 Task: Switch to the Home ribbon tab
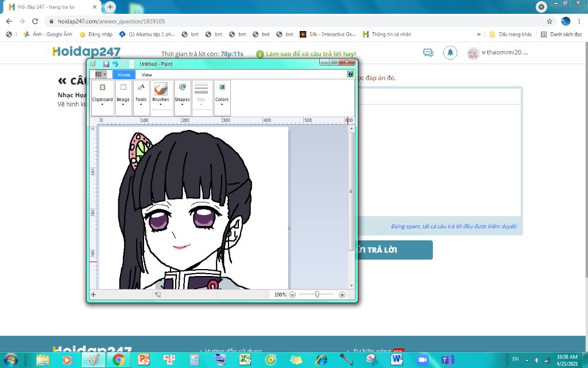point(124,75)
